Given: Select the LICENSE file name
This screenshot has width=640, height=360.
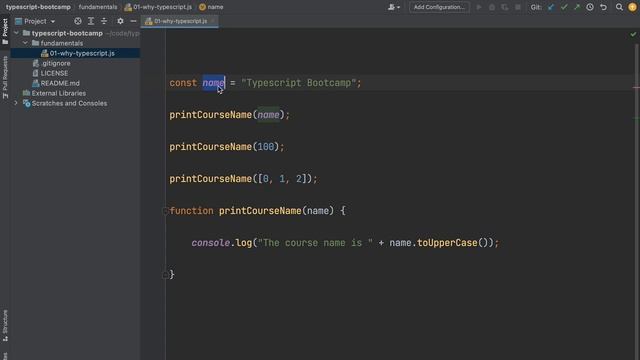Looking at the screenshot, I should click(54, 73).
